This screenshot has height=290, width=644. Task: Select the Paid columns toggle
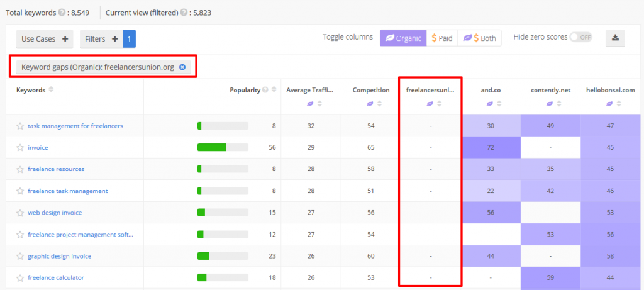442,38
